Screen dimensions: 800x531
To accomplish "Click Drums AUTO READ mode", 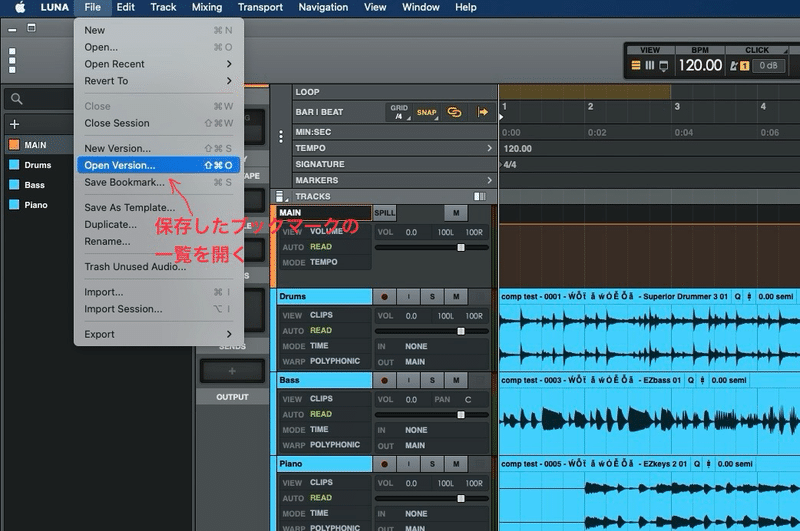I will pyautogui.click(x=320, y=330).
